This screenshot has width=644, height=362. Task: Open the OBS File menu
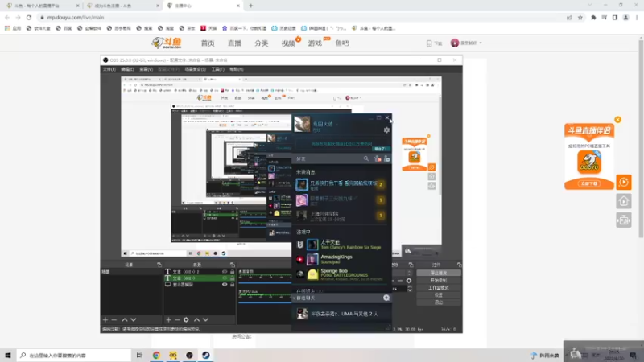[109, 69]
